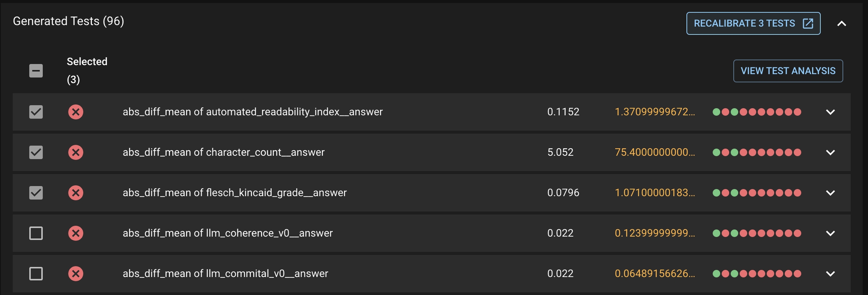Image resolution: width=868 pixels, height=295 pixels.
Task: Click failed status icon for automated_readability_index test
Action: click(x=76, y=112)
